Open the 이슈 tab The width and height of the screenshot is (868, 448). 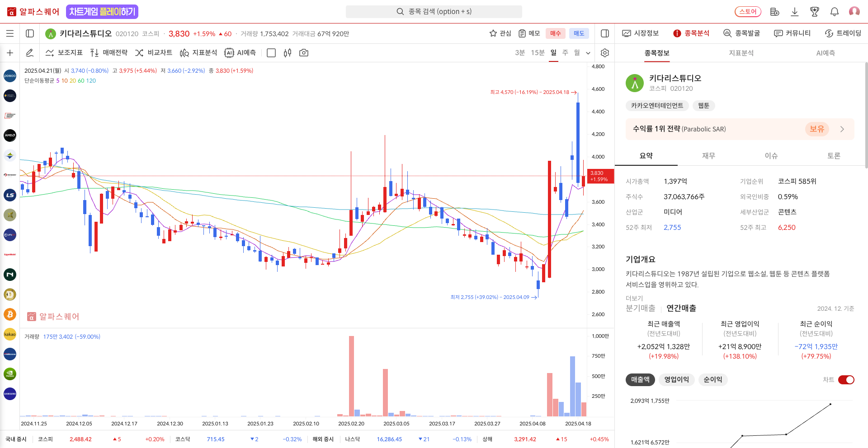[x=771, y=156]
